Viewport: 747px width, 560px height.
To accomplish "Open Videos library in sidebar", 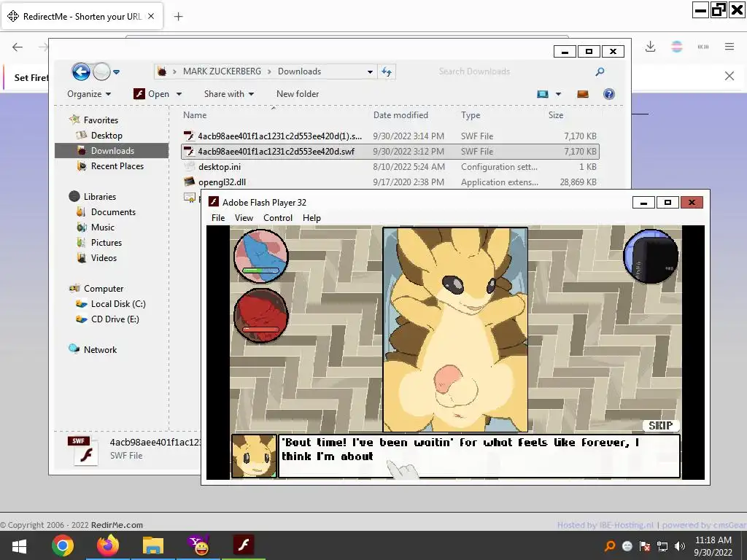I will [104, 257].
